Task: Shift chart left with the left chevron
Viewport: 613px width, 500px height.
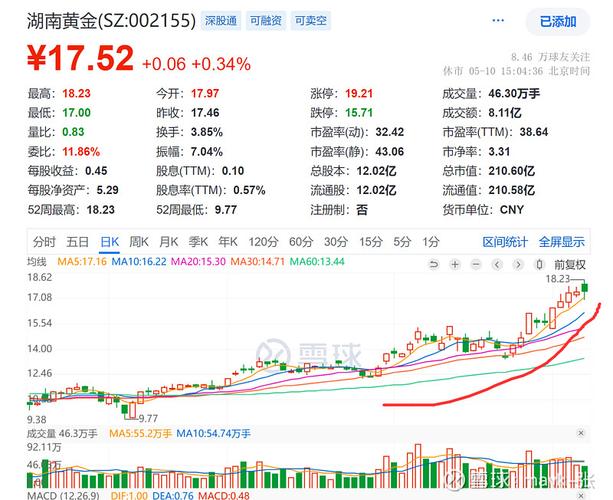Action: click(x=497, y=265)
